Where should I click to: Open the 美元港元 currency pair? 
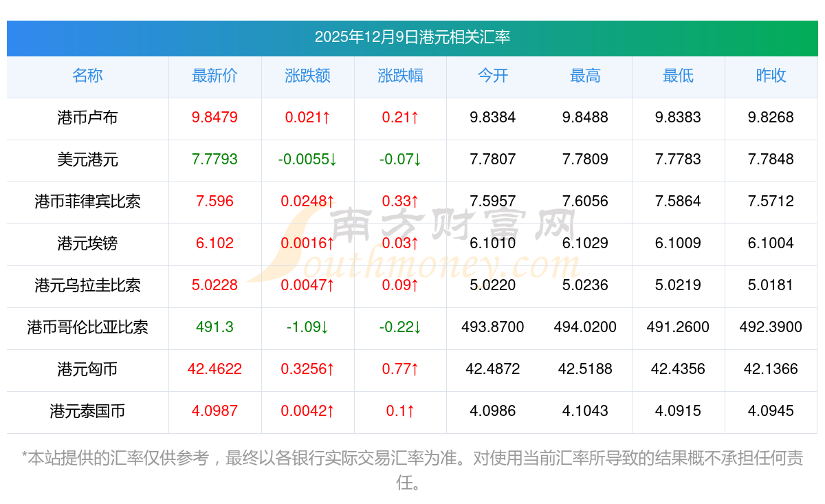pyautogui.click(x=87, y=160)
